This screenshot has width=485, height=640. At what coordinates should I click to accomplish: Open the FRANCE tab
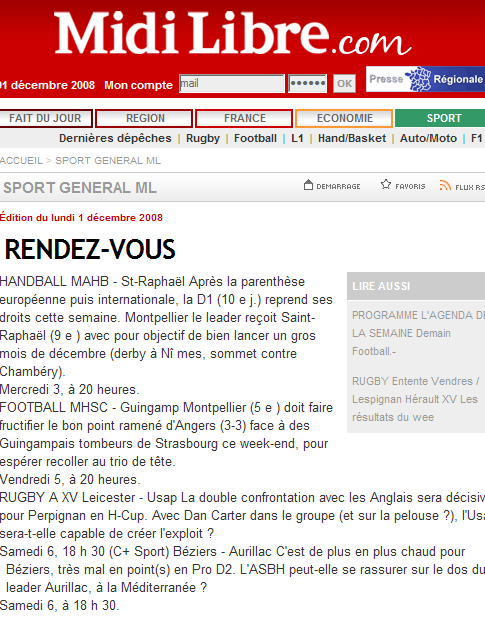pos(244,118)
